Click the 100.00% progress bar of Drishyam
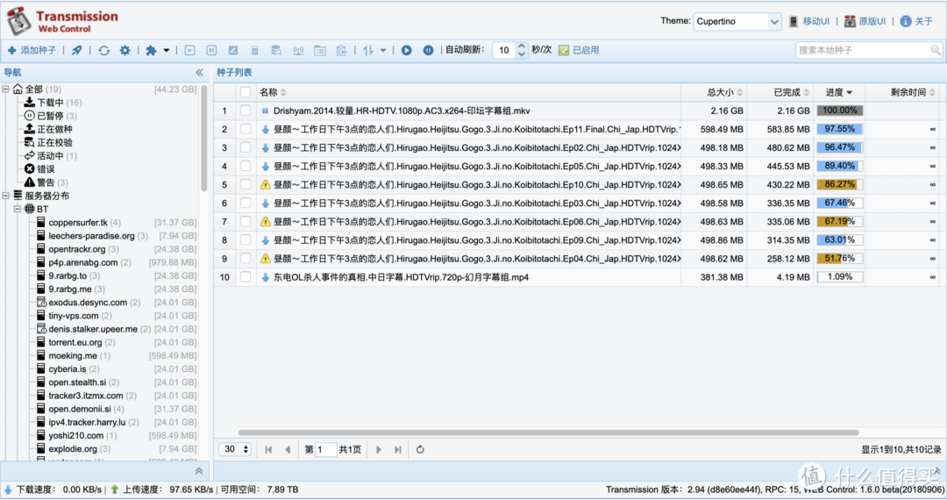The height and width of the screenshot is (500, 947). [840, 111]
